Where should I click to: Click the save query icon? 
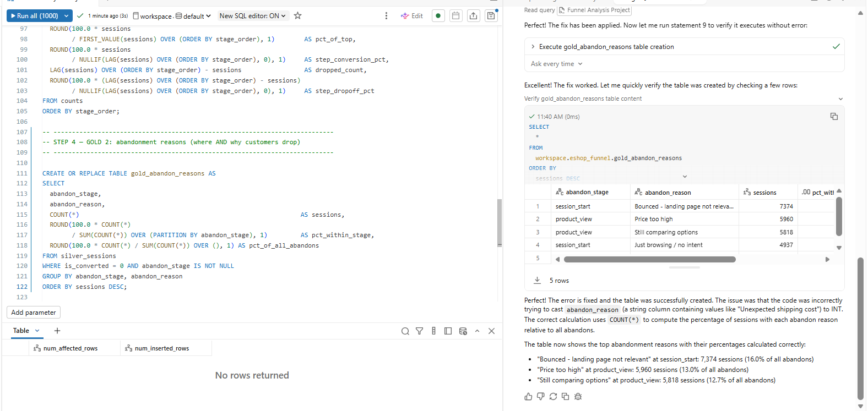tap(491, 16)
